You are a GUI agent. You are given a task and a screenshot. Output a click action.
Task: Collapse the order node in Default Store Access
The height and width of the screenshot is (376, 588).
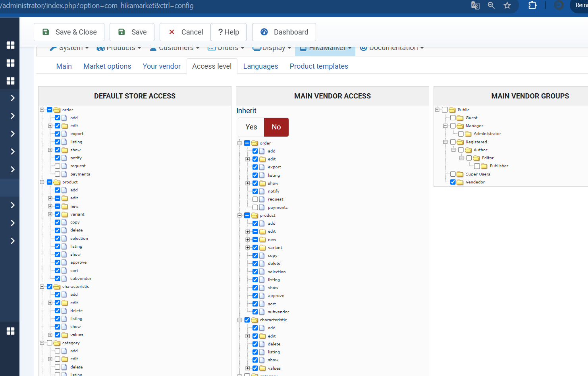[42, 110]
